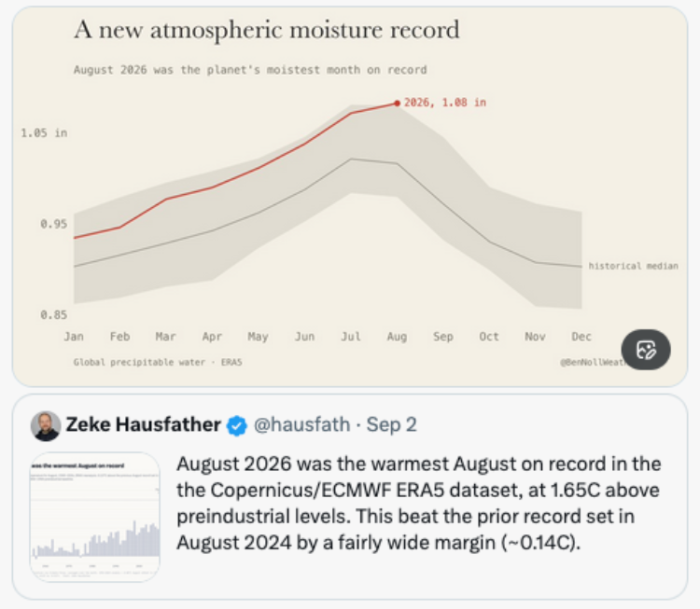Click the Sep 2 timestamp
Image resolution: width=700 pixels, height=609 pixels.
(x=391, y=424)
